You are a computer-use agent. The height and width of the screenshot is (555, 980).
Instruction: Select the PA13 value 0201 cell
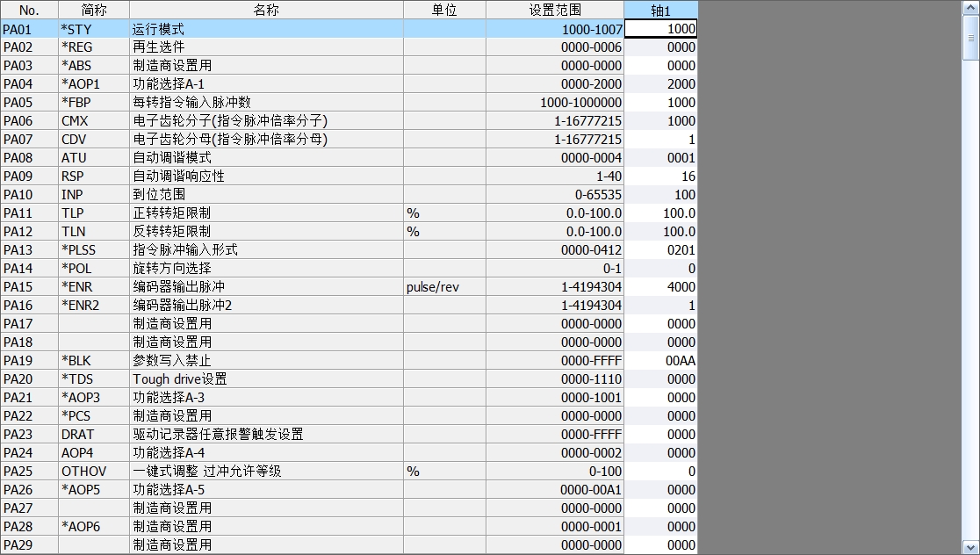point(661,249)
